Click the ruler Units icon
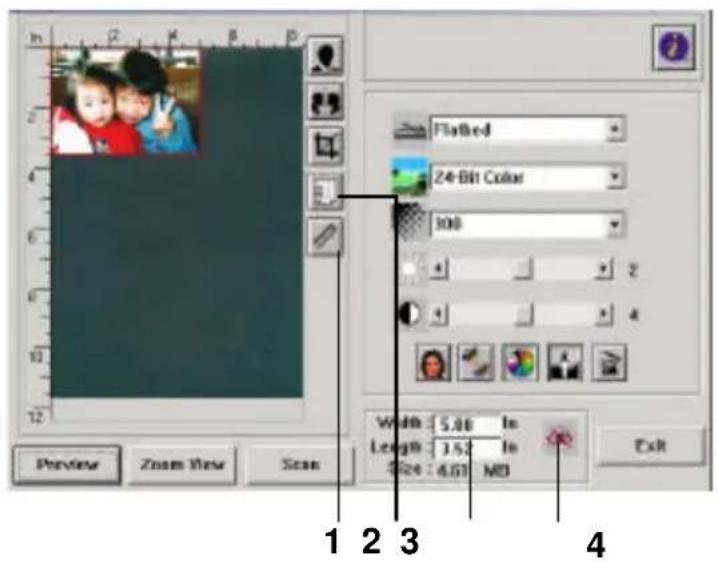The height and width of the screenshot is (562, 718). point(326,236)
